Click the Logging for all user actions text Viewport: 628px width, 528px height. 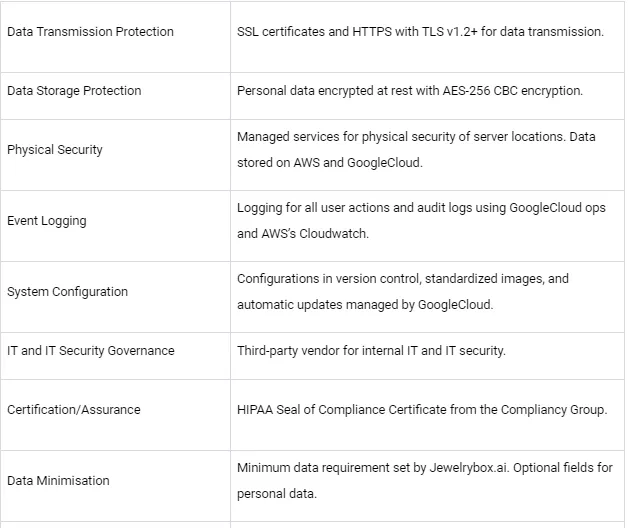click(x=421, y=208)
